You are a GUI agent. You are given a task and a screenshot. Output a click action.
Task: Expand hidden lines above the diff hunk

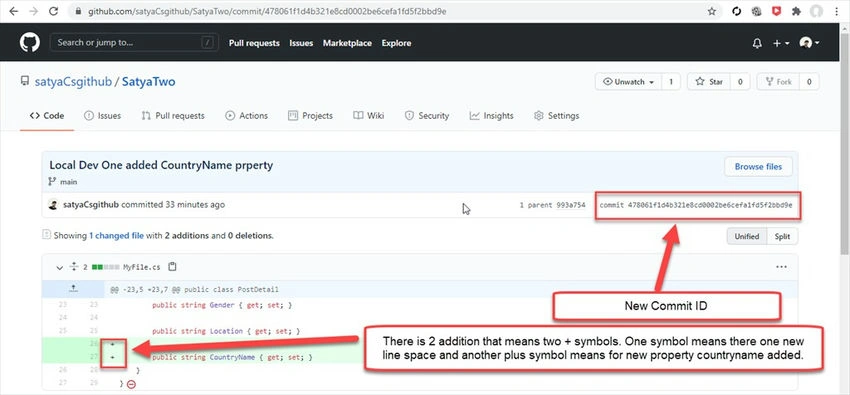pyautogui.click(x=73, y=289)
